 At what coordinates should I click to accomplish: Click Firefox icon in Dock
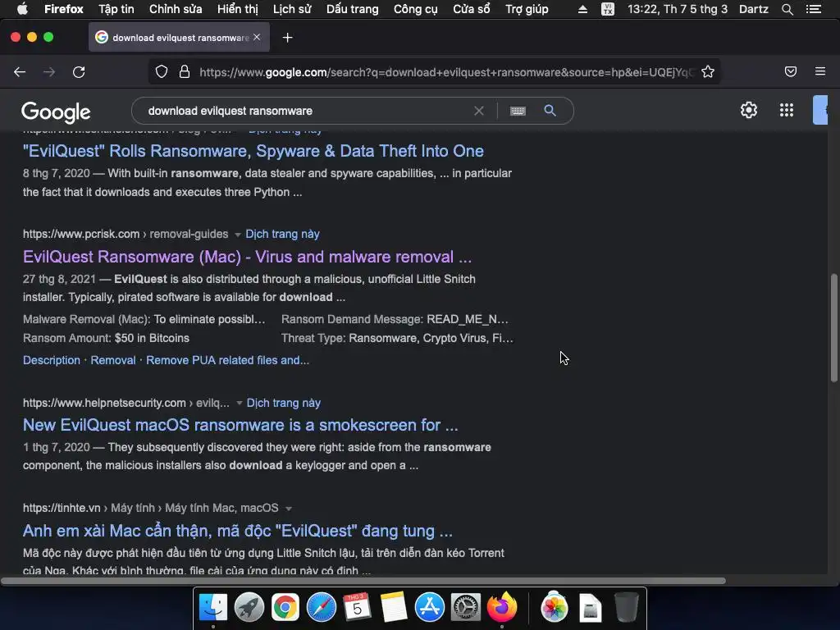[502, 608]
